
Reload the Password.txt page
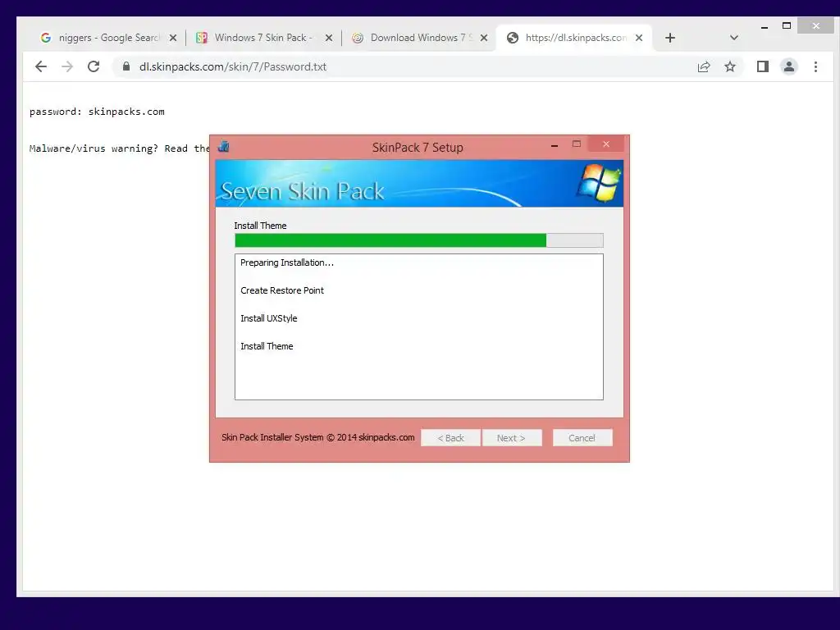94,66
